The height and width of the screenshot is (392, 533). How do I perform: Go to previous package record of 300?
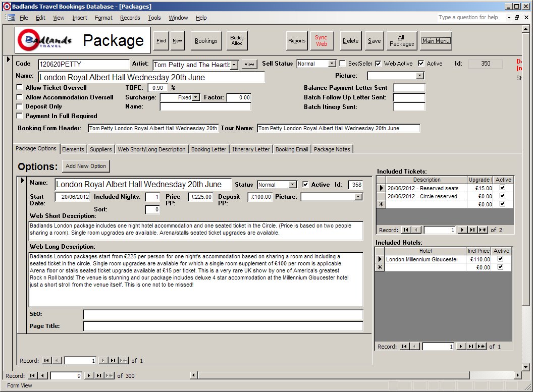tap(42, 375)
